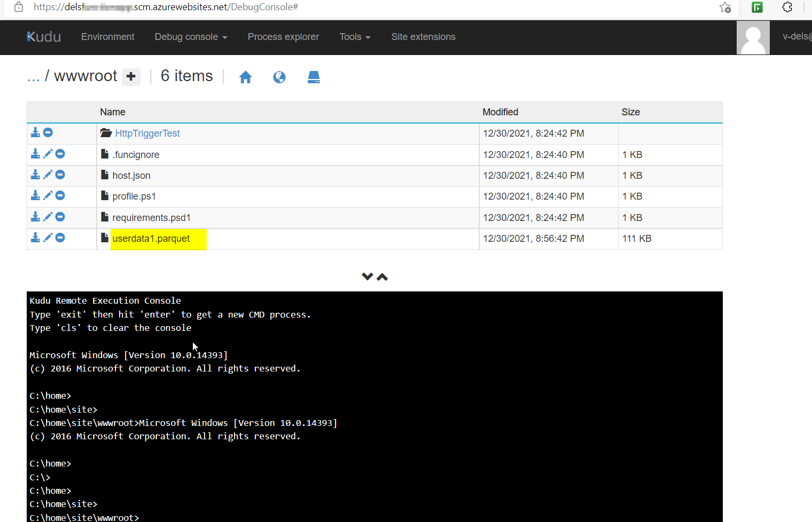Screen dimensions: 812x522
Task: Click the Kudu logo
Action: (x=44, y=37)
